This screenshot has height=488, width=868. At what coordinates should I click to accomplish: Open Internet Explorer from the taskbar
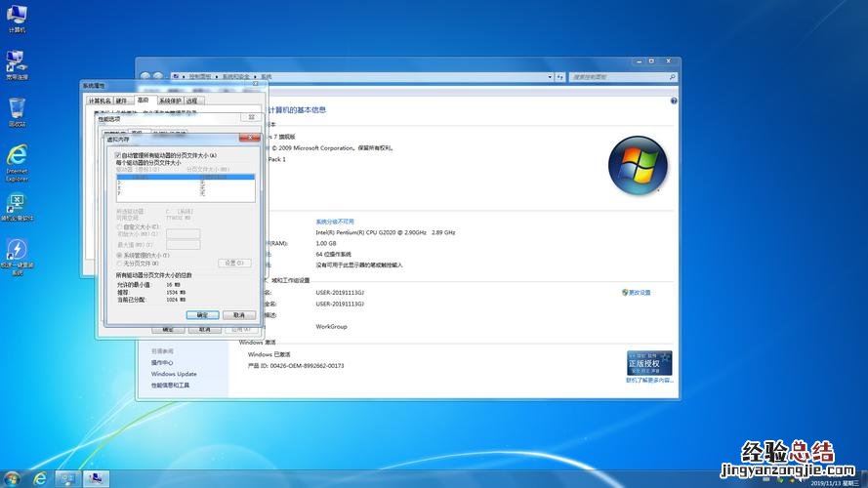tap(40, 478)
